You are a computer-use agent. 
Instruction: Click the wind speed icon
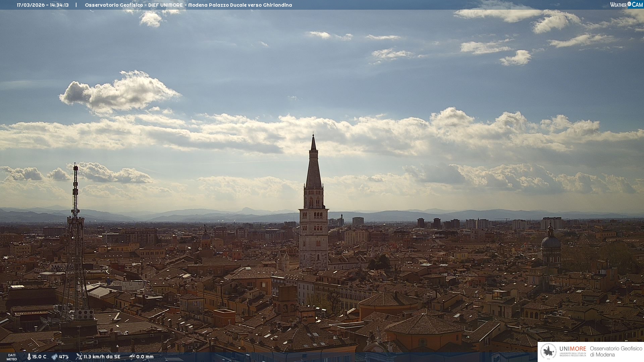pyautogui.click(x=79, y=357)
